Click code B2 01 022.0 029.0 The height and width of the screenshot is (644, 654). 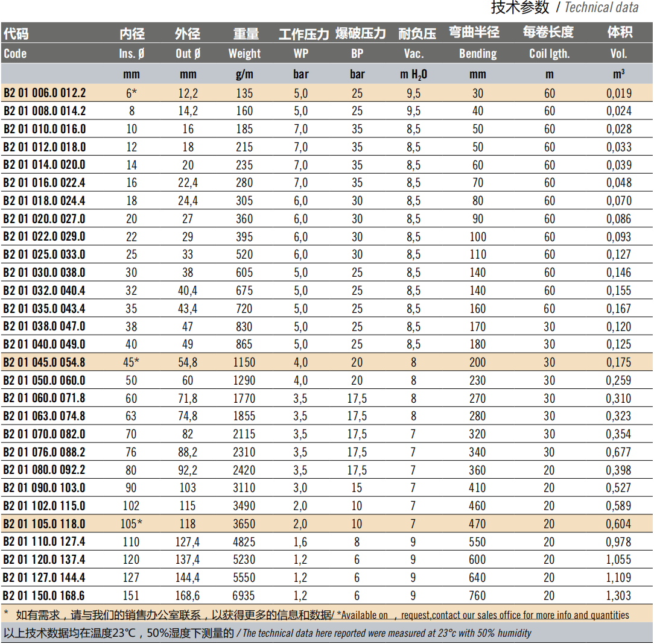click(44, 236)
